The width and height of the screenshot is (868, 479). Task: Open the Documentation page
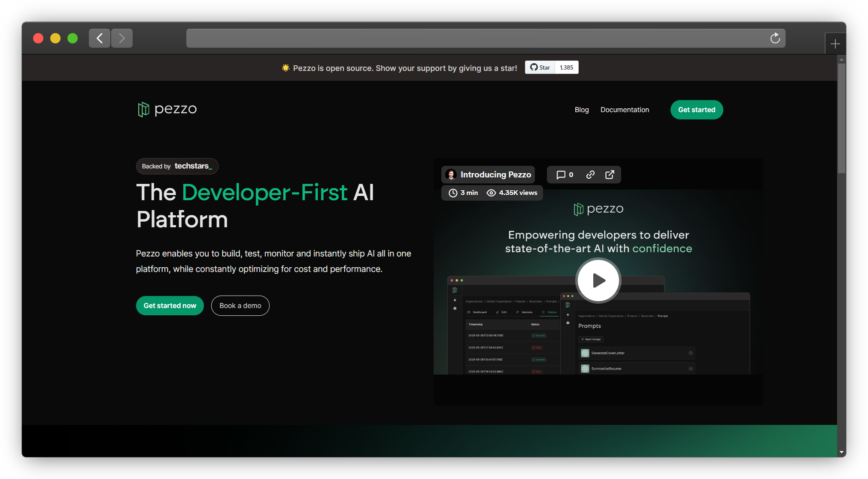pyautogui.click(x=625, y=110)
